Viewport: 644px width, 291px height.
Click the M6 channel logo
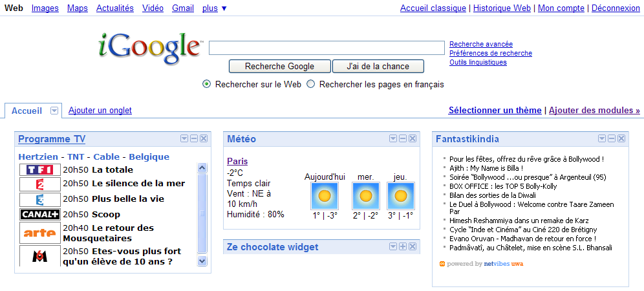pyautogui.click(x=40, y=256)
